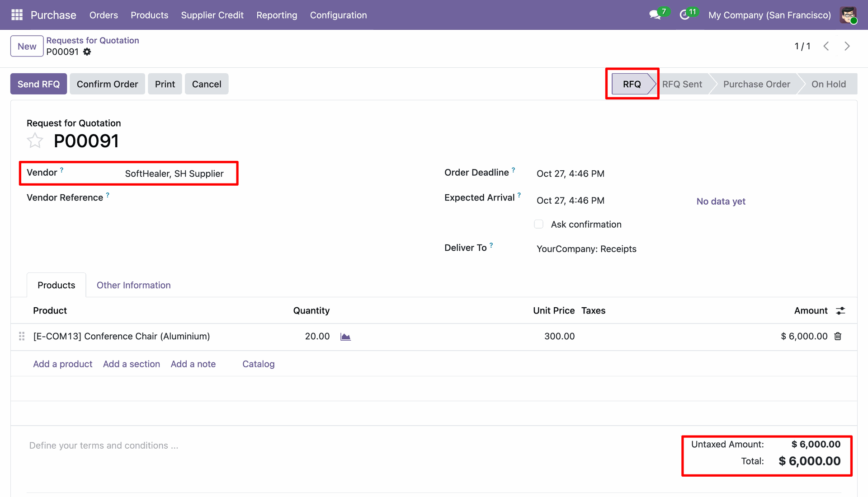Switch to the Other Information tab
The image size is (868, 497).
pyautogui.click(x=134, y=285)
